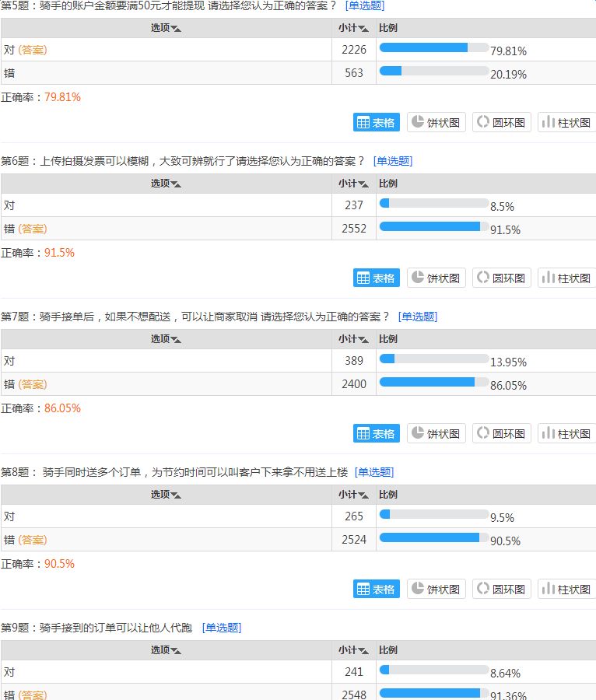
Task: Sort question 8 options via the 选项 arrow
Action: point(176,495)
